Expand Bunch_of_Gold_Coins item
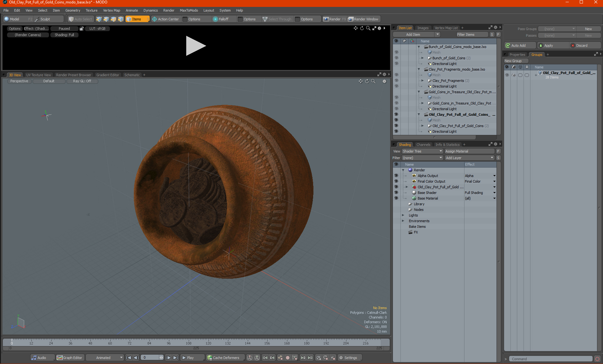Image resolution: width=603 pixels, height=364 pixels. point(422,58)
